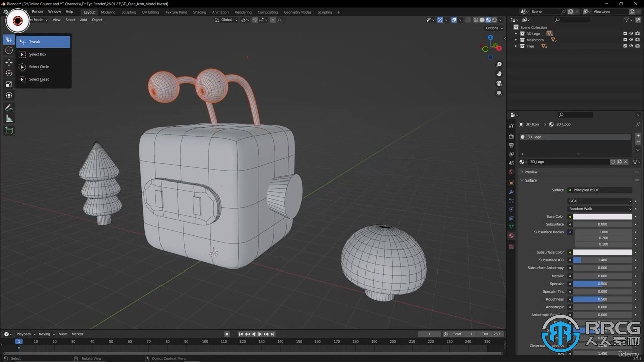Choose Tweak from the select tool flyout
This screenshot has width=644, height=362.
(44, 42)
